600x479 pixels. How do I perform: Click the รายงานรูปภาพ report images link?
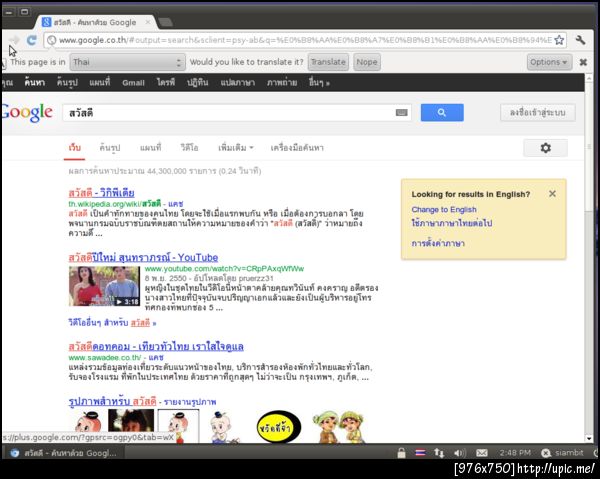[190, 402]
